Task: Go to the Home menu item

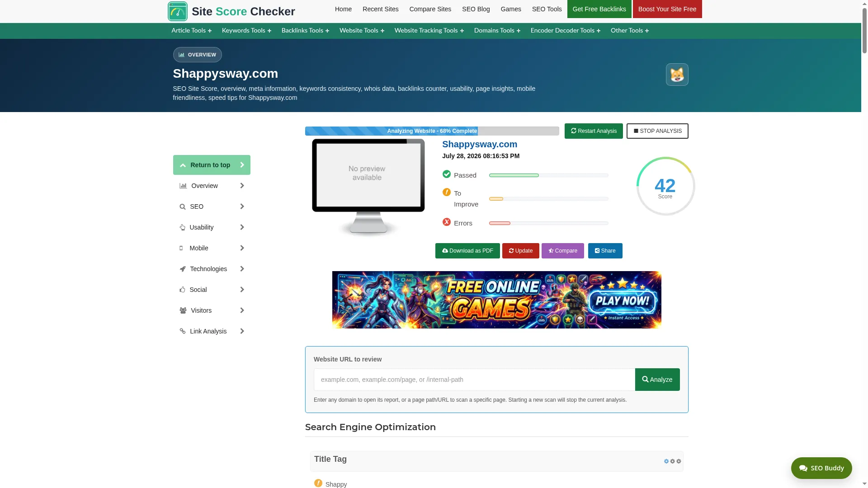Action: (343, 9)
